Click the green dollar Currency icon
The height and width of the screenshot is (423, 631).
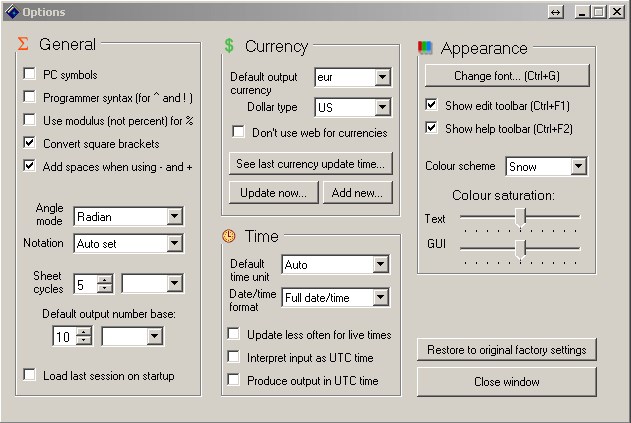coord(229,45)
